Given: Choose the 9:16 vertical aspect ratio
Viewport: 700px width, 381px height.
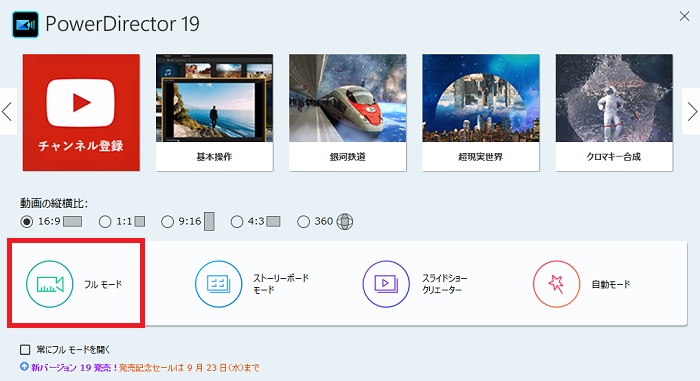Looking at the screenshot, I should point(167,222).
